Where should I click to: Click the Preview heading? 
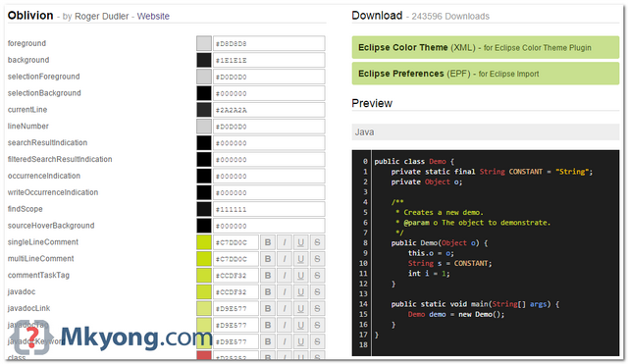pos(372,103)
